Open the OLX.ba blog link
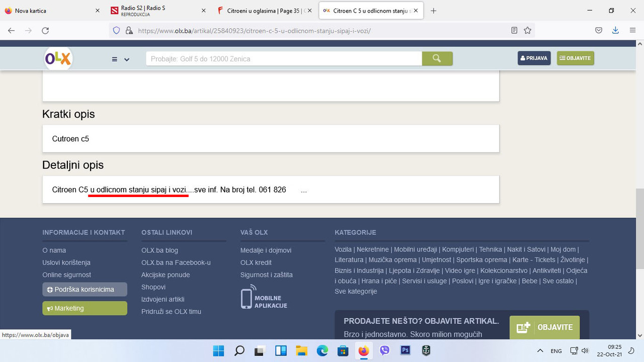The image size is (644, 362). click(x=160, y=250)
